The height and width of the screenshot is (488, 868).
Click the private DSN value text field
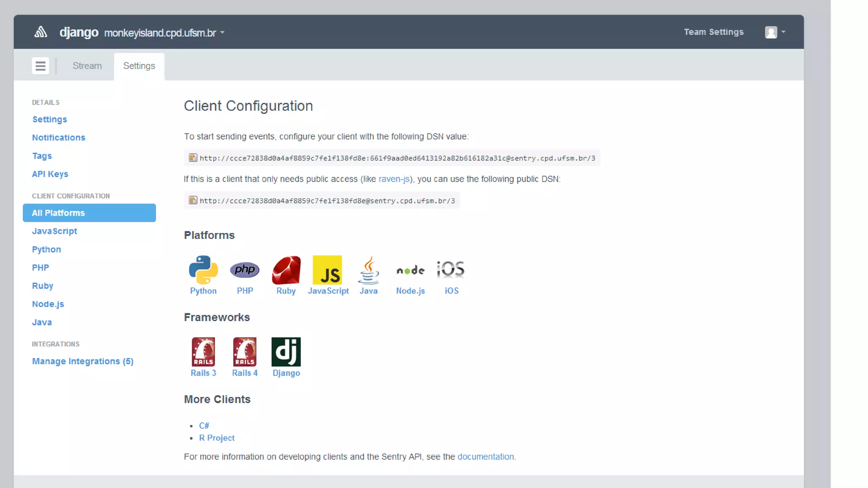[397, 158]
